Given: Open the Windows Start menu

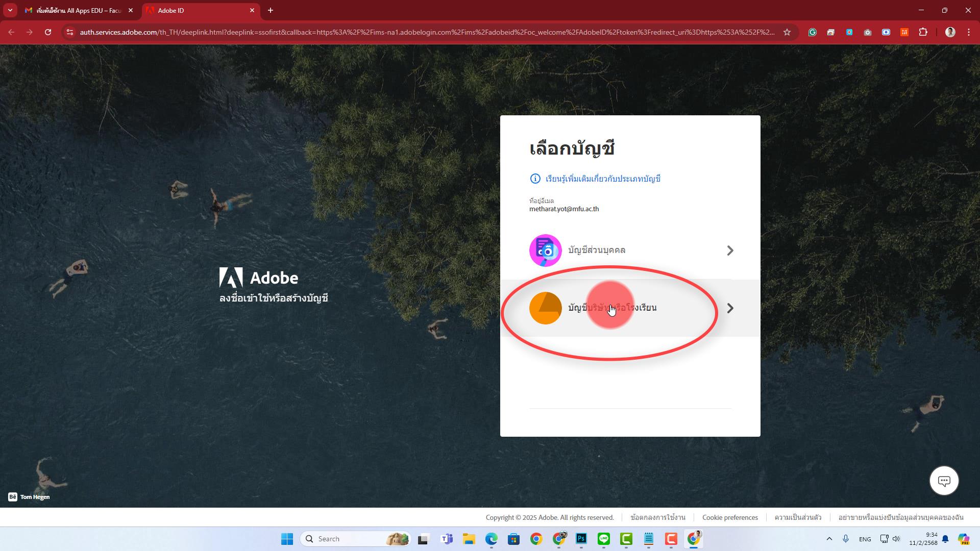Looking at the screenshot, I should [287, 539].
